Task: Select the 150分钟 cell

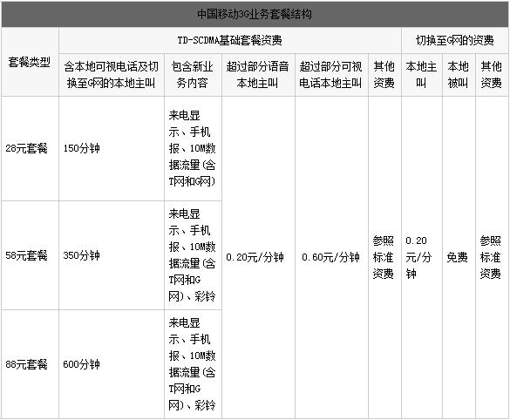Action: (81, 148)
